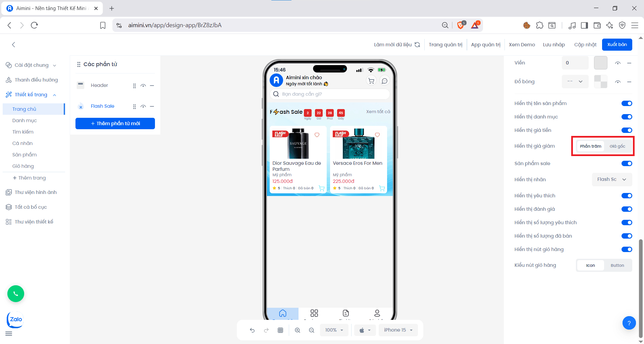Disable the Sản phẩm sale switch
Viewport: 644px width, 344px height.
click(627, 163)
